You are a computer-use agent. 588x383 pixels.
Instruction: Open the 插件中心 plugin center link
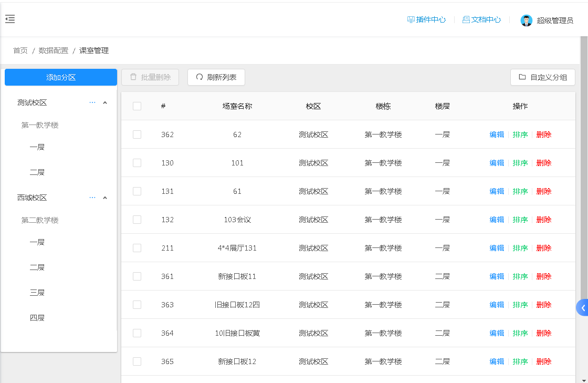(426, 19)
